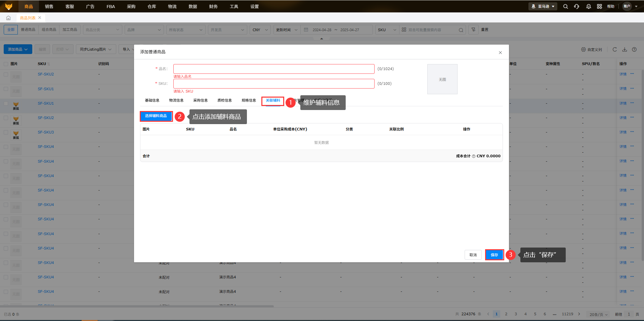This screenshot has height=321, width=644.
Task: Switch to the 物流信息 tab
Action: (176, 100)
